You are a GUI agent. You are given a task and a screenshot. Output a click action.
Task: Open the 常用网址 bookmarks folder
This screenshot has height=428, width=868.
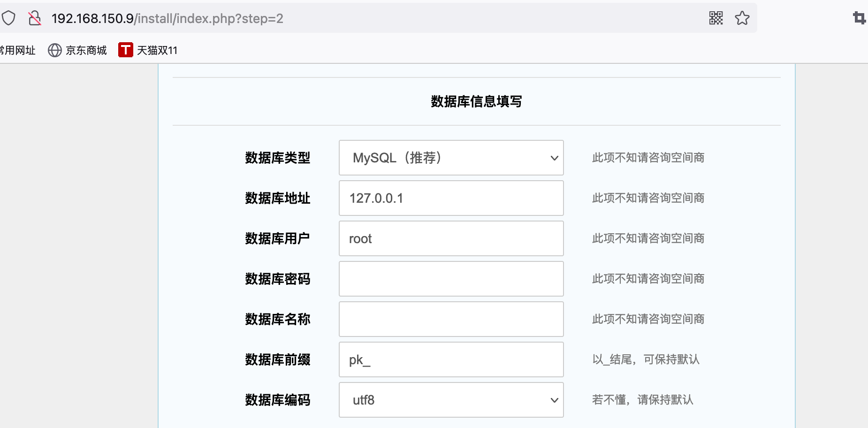(x=18, y=50)
